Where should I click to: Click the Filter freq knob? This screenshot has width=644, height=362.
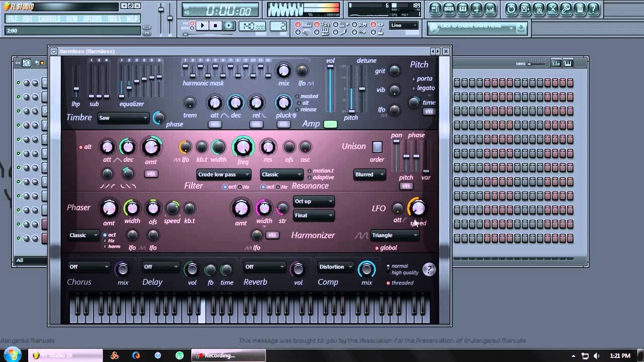pos(243,147)
